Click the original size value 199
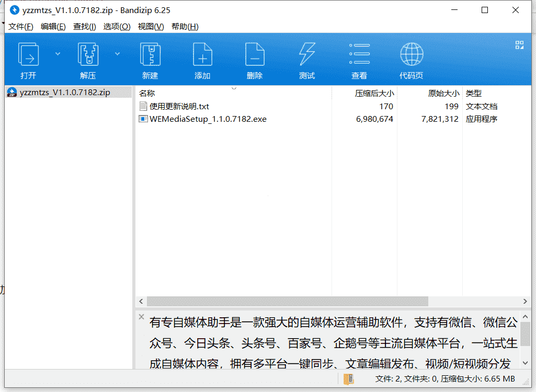The width and height of the screenshot is (536, 392). [x=451, y=106]
